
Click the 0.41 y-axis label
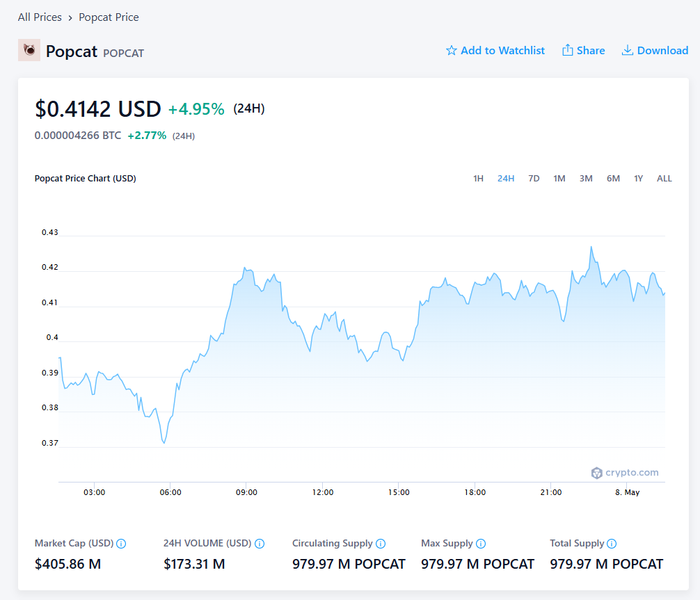pos(50,303)
